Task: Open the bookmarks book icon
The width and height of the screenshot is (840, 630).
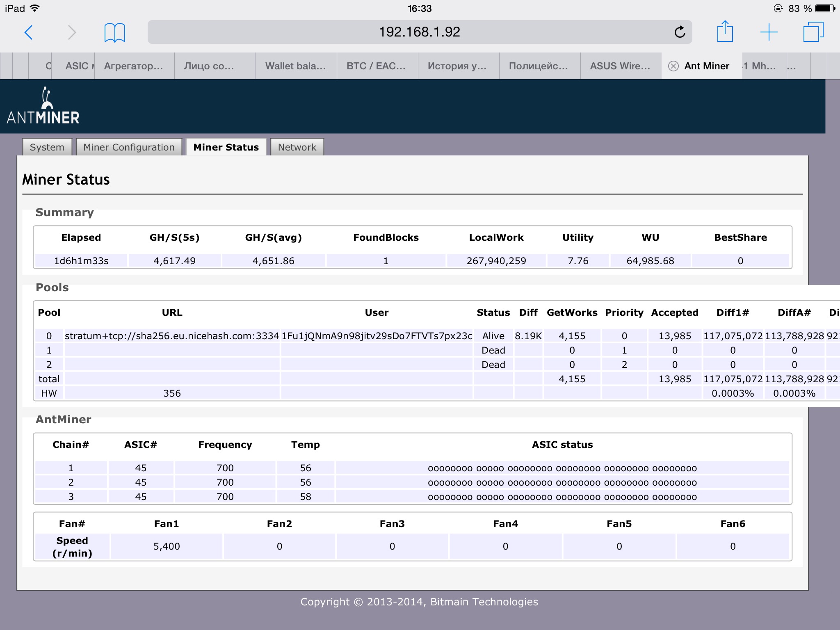Action: [x=114, y=32]
